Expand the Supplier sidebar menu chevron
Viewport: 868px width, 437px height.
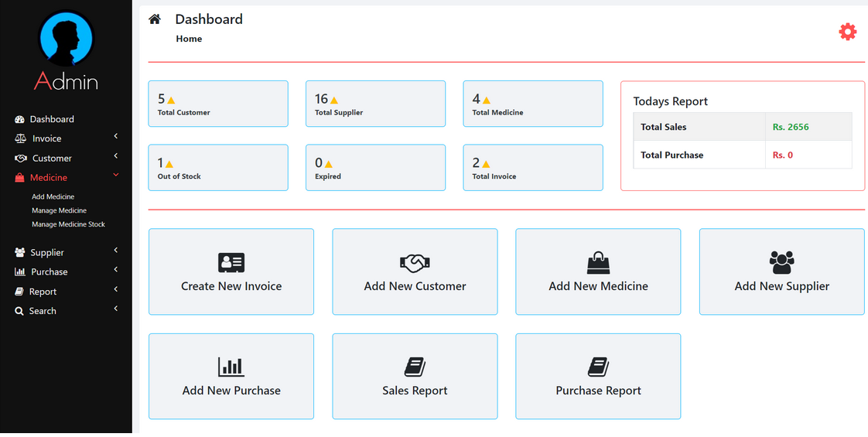pos(116,250)
